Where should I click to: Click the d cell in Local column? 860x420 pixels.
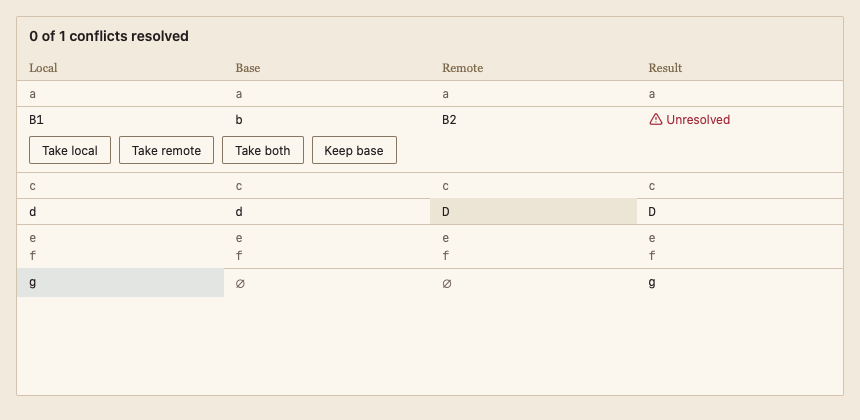pyautogui.click(x=120, y=212)
